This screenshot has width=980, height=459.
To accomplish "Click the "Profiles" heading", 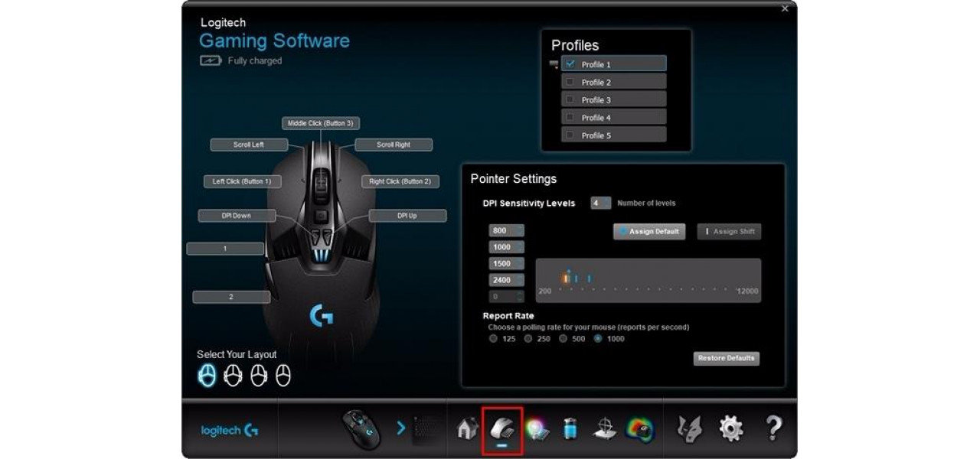I will (x=575, y=45).
